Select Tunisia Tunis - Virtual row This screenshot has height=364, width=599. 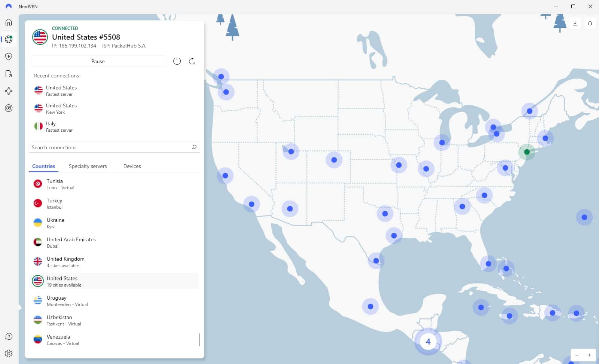coord(114,184)
